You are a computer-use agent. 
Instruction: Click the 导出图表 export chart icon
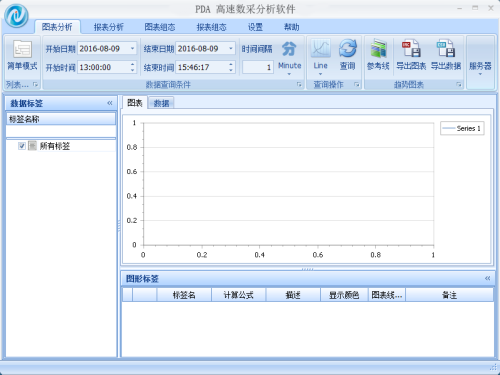411,49
